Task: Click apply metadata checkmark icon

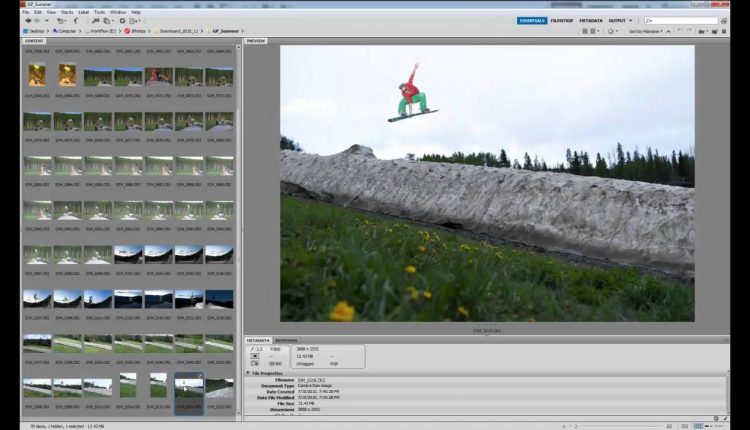Action: [725, 419]
